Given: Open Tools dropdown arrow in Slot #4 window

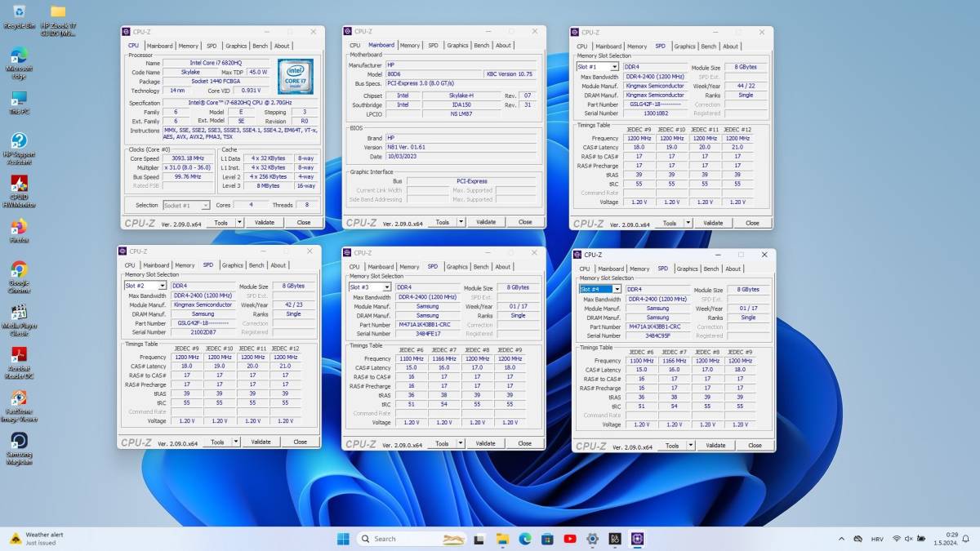Looking at the screenshot, I should pos(690,446).
